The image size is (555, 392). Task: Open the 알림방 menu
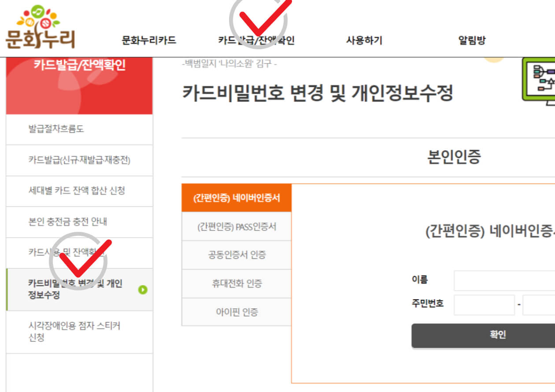pyautogui.click(x=472, y=40)
